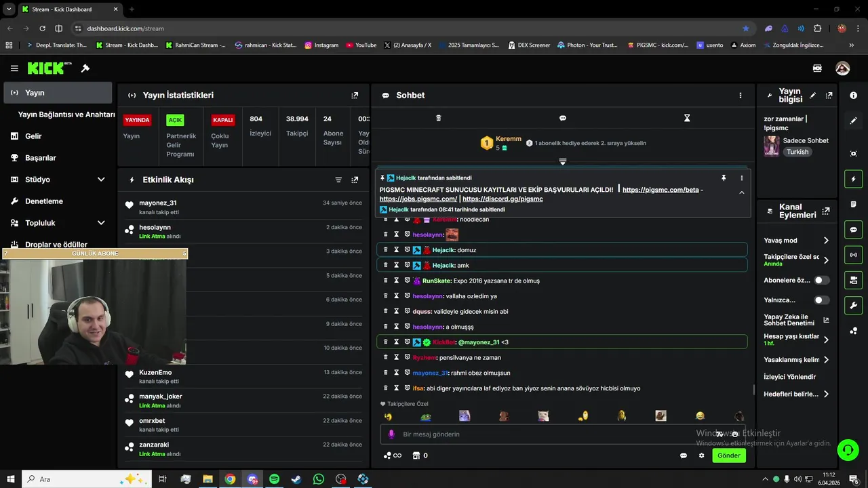
Task: Open discord.gg/pigsmc link in pinned message
Action: [502, 199]
